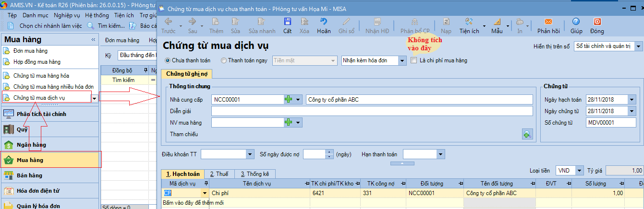Viewport: 644px width, 209px height.
Task: Open the Ngân hàng module in sidebar
Action: 50,144
